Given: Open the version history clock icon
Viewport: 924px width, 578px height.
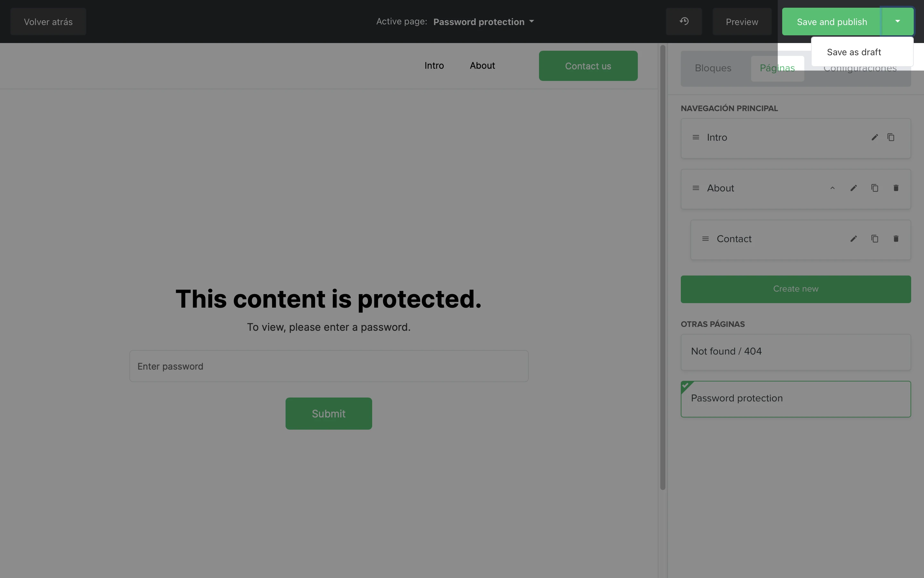Looking at the screenshot, I should pyautogui.click(x=684, y=22).
